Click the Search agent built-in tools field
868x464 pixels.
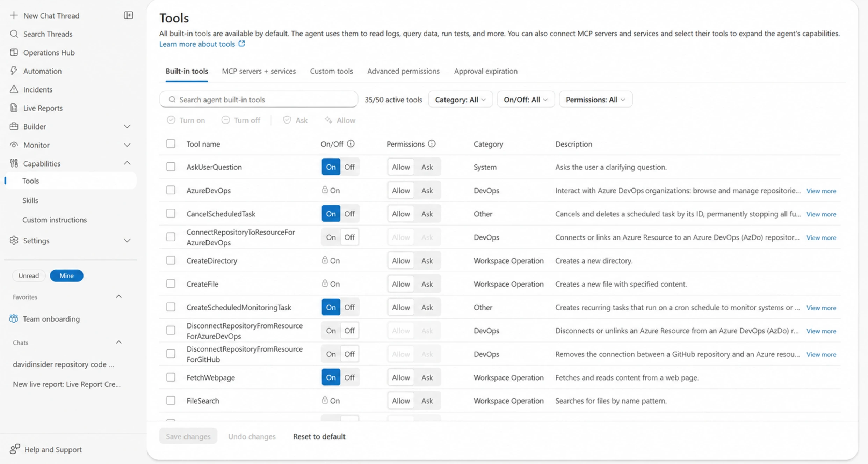pyautogui.click(x=259, y=100)
